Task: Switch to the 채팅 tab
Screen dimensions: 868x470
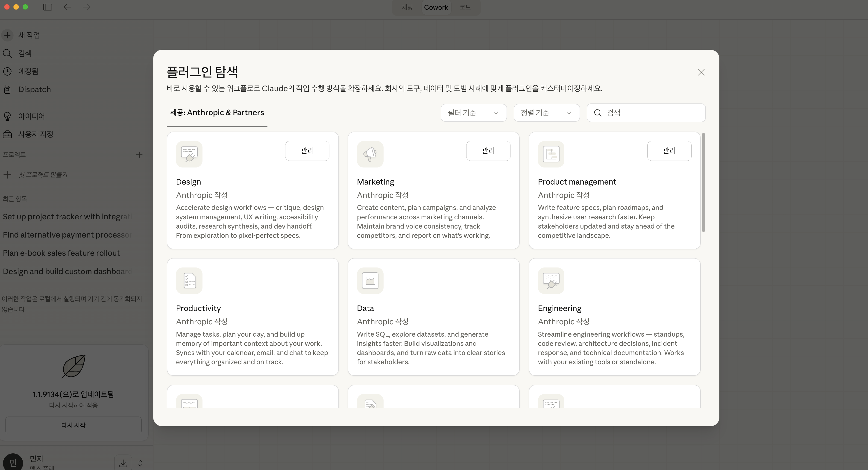Action: click(x=407, y=7)
